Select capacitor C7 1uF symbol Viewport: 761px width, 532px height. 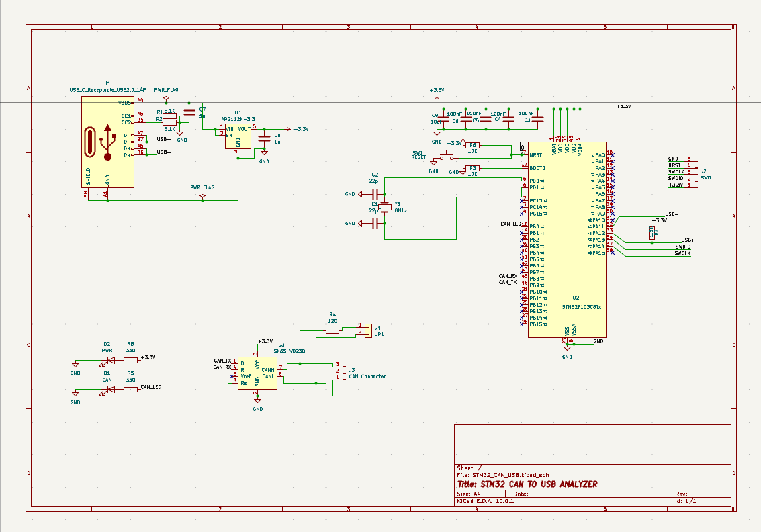(190, 112)
